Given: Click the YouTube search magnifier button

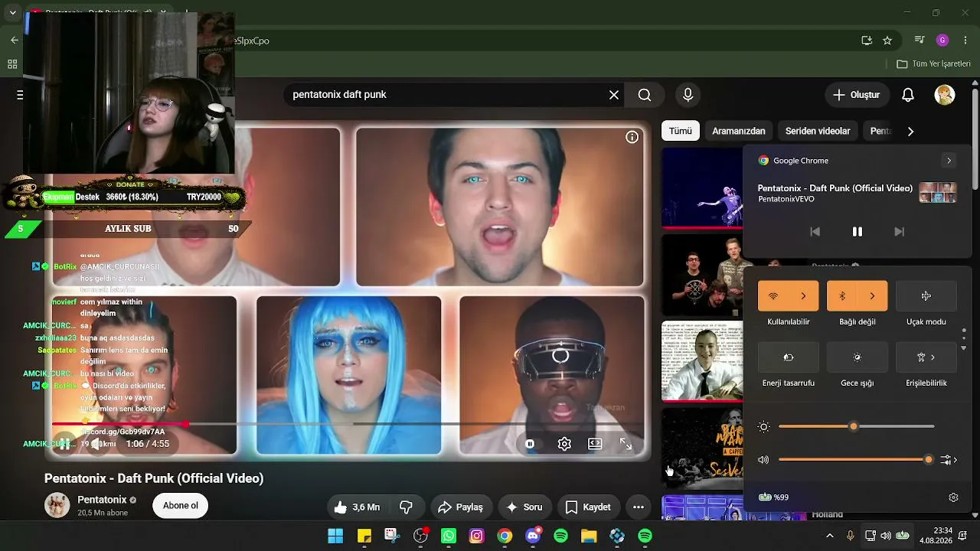Looking at the screenshot, I should pos(645,95).
